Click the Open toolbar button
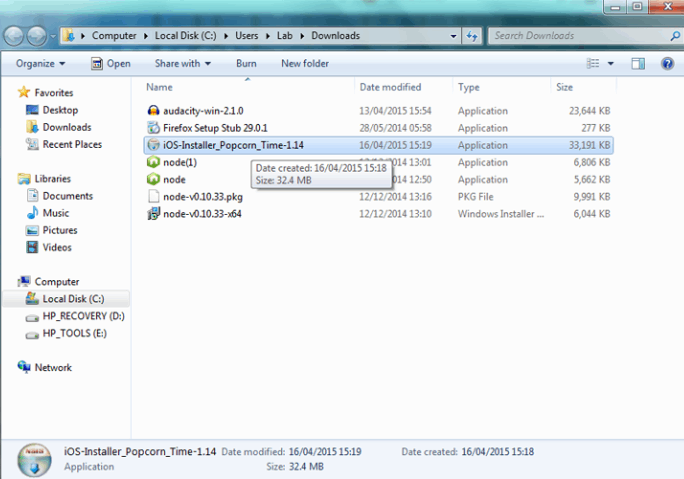The width and height of the screenshot is (684, 479). (111, 64)
